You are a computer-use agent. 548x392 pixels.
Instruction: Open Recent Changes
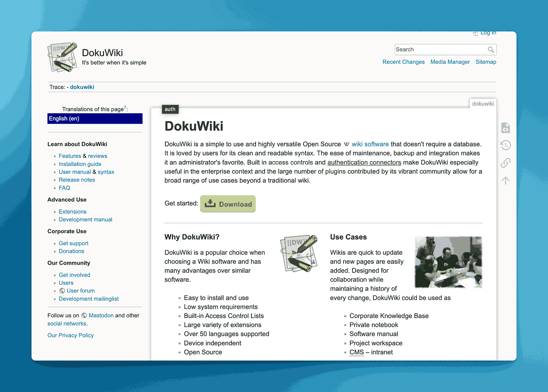(403, 62)
